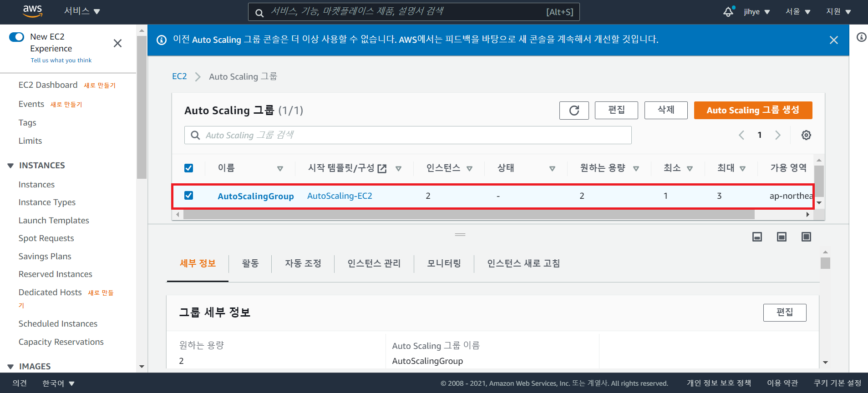Go to next page arrow in pagination
Screen dimensions: 868x393
pos(778,135)
